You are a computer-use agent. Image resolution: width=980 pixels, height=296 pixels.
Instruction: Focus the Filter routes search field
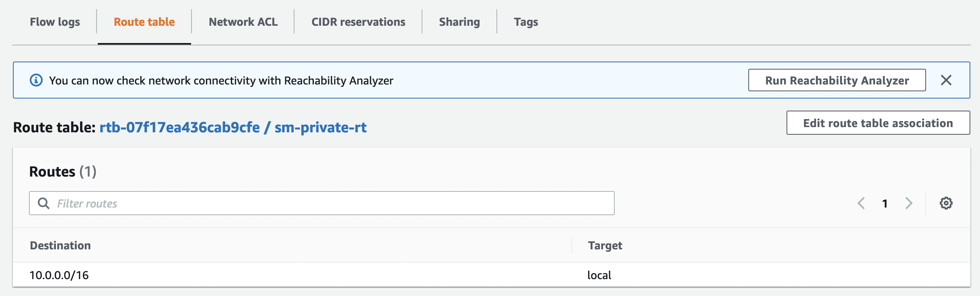coord(321,203)
